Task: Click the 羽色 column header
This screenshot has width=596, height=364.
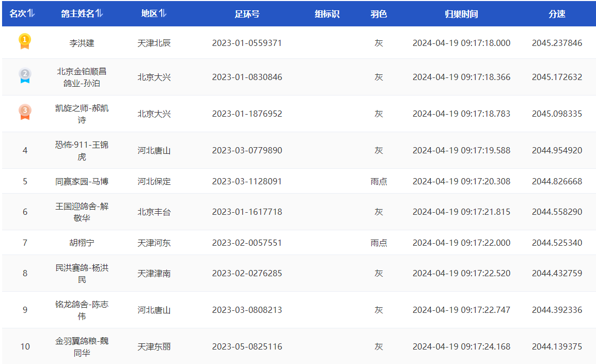Action: pos(379,14)
